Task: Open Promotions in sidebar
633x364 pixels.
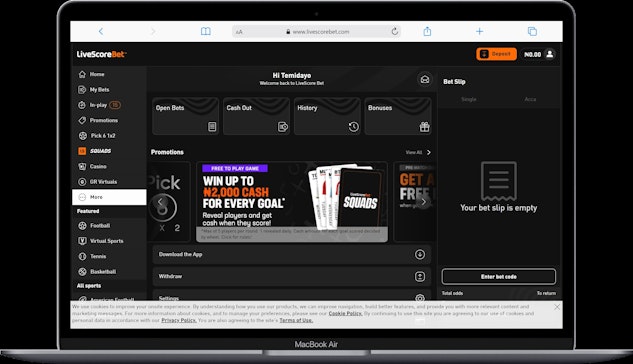Action: pos(104,120)
